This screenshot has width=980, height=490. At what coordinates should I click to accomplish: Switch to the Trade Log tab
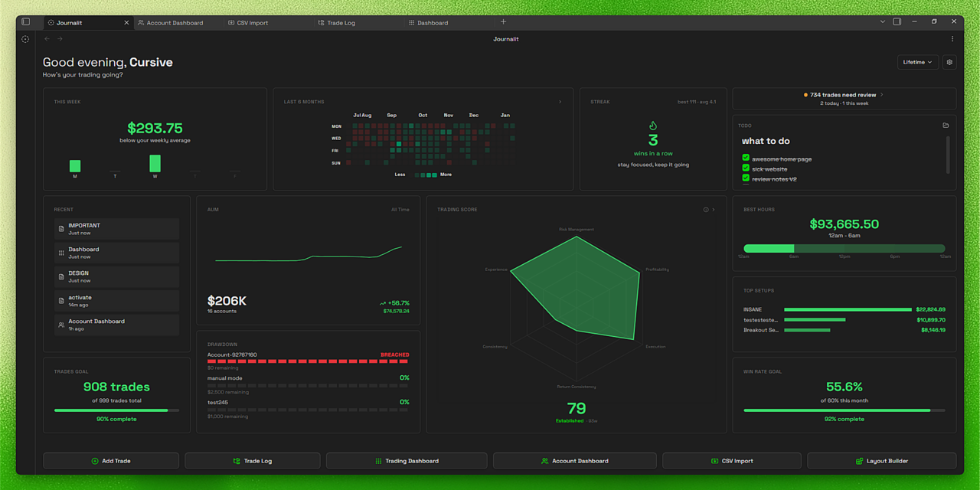click(x=337, y=23)
